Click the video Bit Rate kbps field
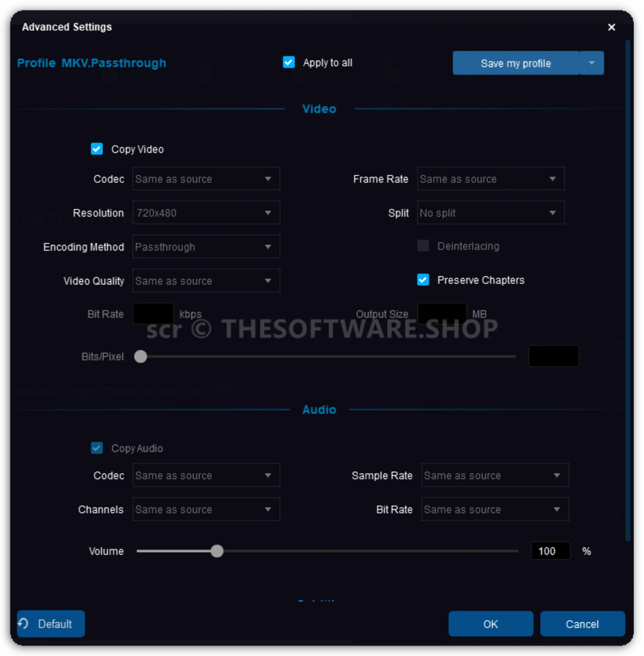Screen dimensions: 644x656 click(153, 314)
